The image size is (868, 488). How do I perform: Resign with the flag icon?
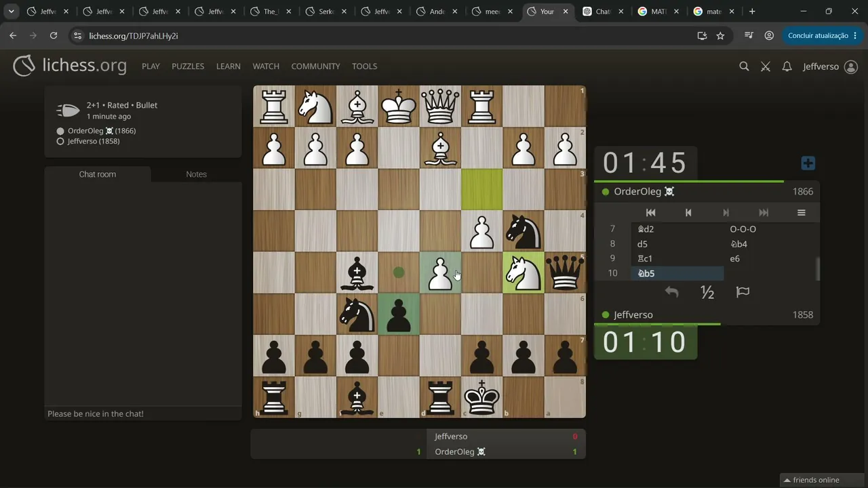pos(743,292)
